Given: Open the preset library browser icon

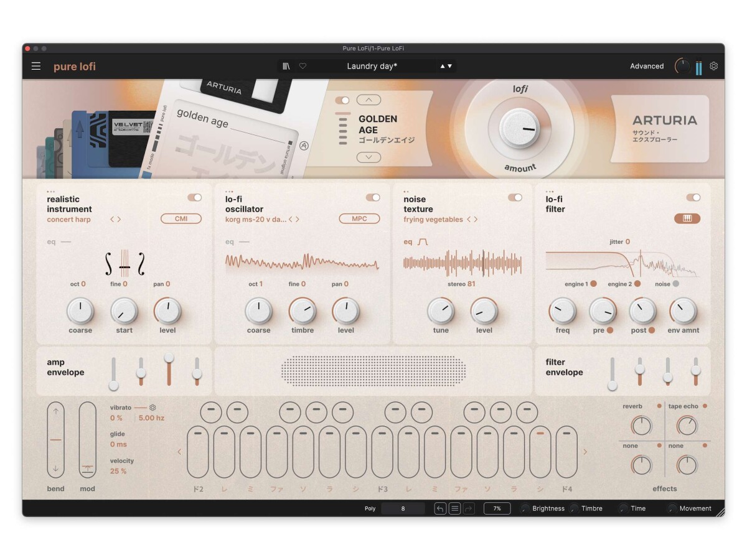Looking at the screenshot, I should (x=286, y=66).
